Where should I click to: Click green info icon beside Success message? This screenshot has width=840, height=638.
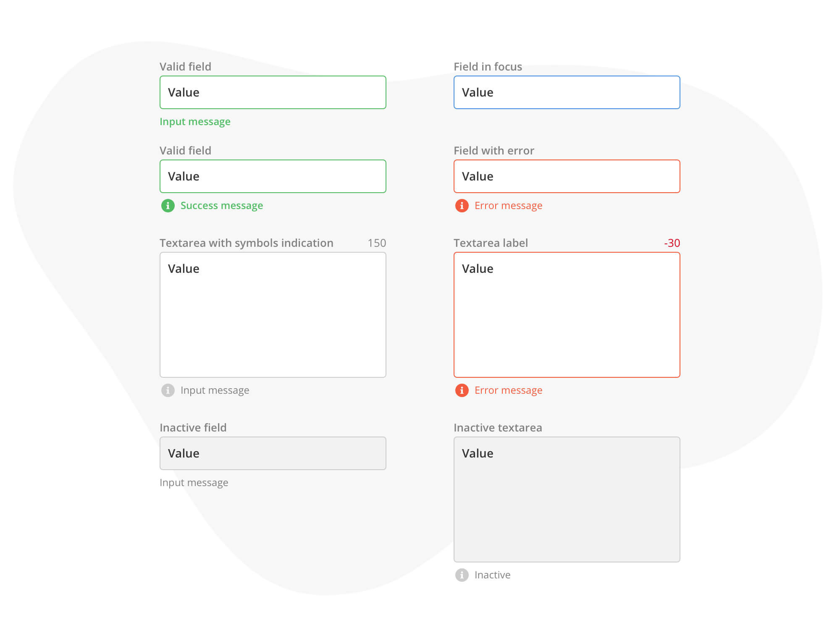coord(168,206)
